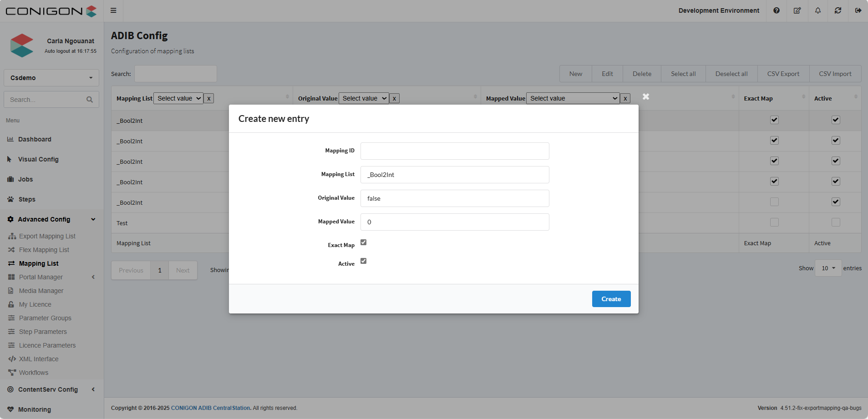This screenshot has height=419, width=868.
Task: Click the refresh icon in top bar
Action: 838,10
